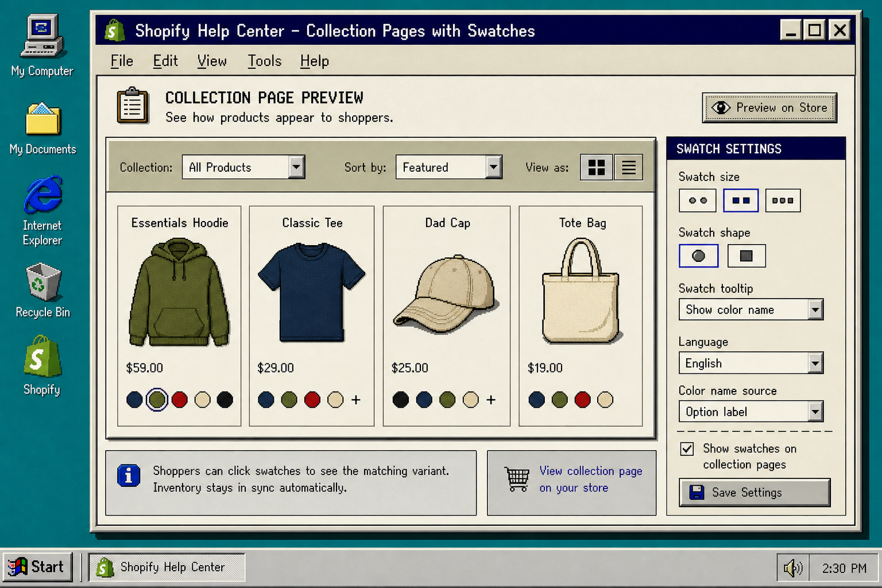
Task: Expand Swatch tooltip dropdown
Action: click(x=751, y=310)
